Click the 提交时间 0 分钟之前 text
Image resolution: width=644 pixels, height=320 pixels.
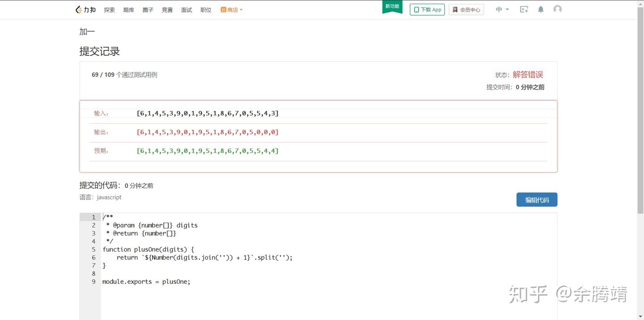516,87
